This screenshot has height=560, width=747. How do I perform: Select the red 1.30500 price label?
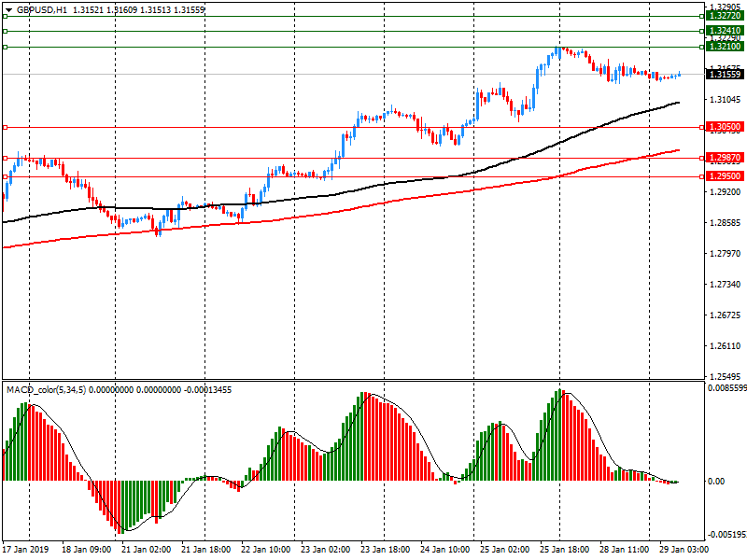pyautogui.click(x=725, y=127)
